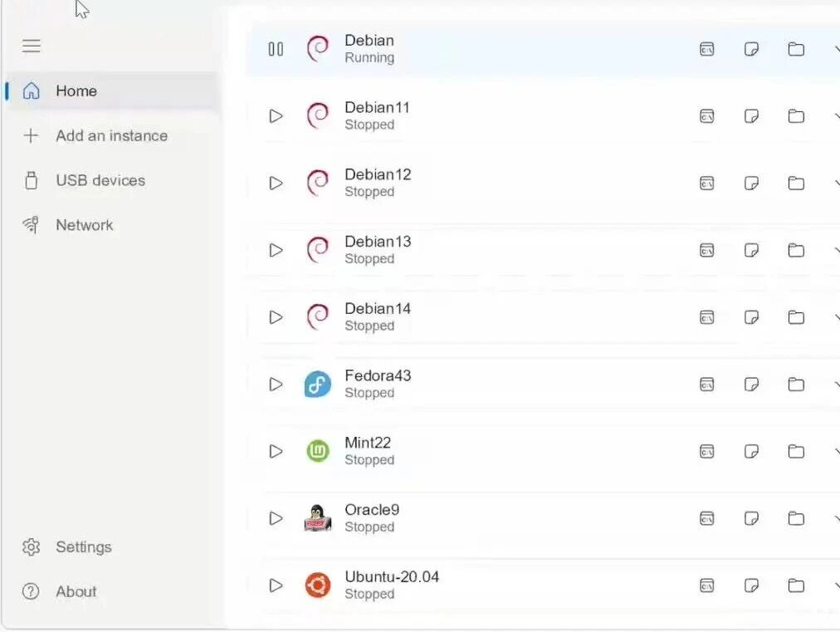Open terminal for Fedora43 row
The image size is (840, 632).
tap(706, 385)
